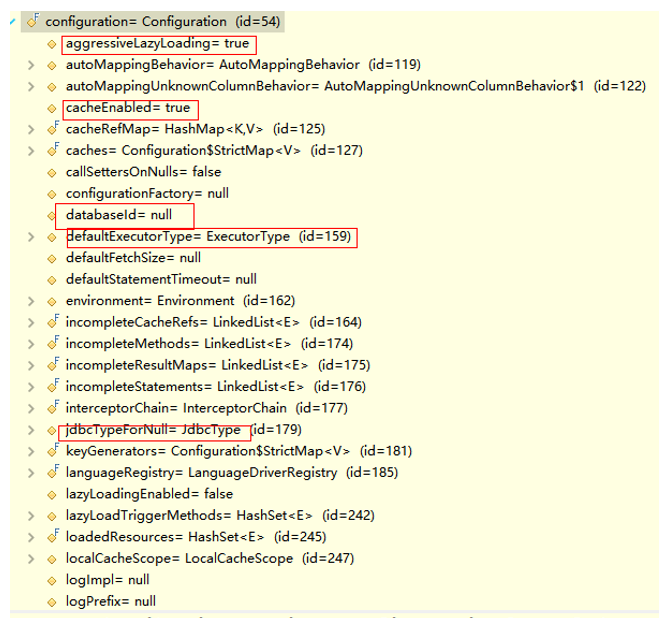The width and height of the screenshot is (659, 618).
Task: Select the 'lazyLoadingEnabled= false' variable
Action: (x=149, y=494)
